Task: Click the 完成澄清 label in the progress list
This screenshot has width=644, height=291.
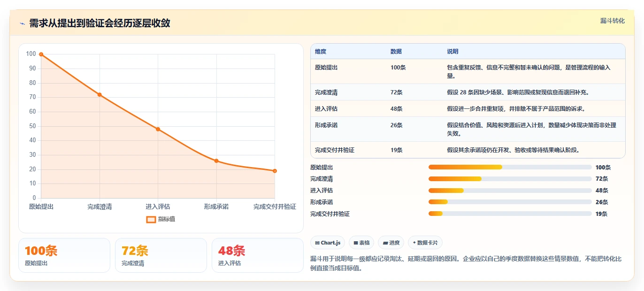Action: tap(322, 179)
